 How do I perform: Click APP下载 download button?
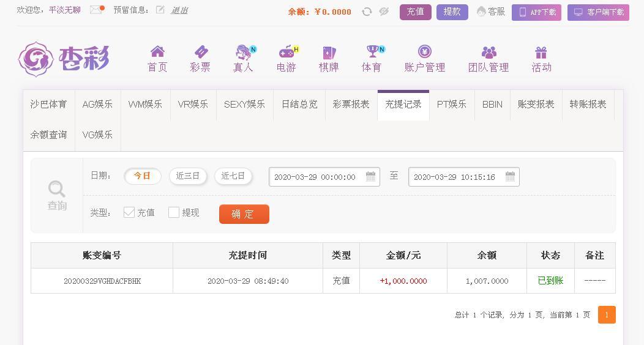(536, 12)
